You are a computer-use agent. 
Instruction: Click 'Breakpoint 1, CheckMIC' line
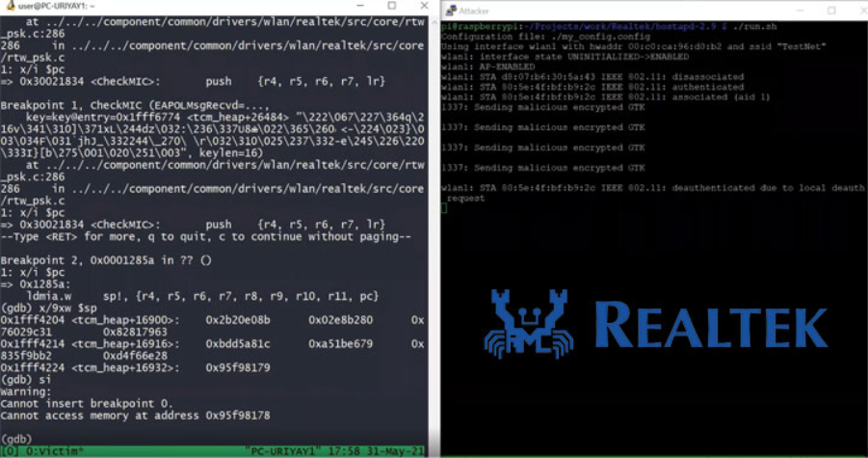(135, 105)
